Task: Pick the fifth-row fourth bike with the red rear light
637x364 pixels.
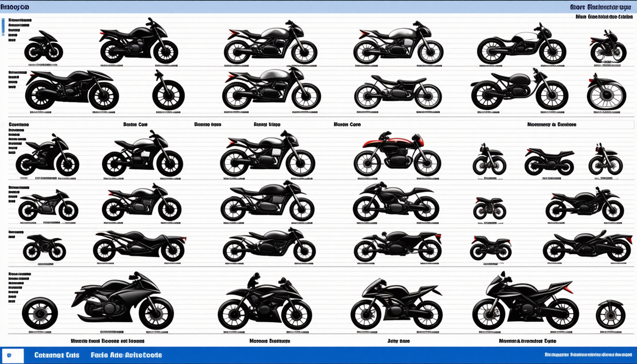Action: click(398, 246)
